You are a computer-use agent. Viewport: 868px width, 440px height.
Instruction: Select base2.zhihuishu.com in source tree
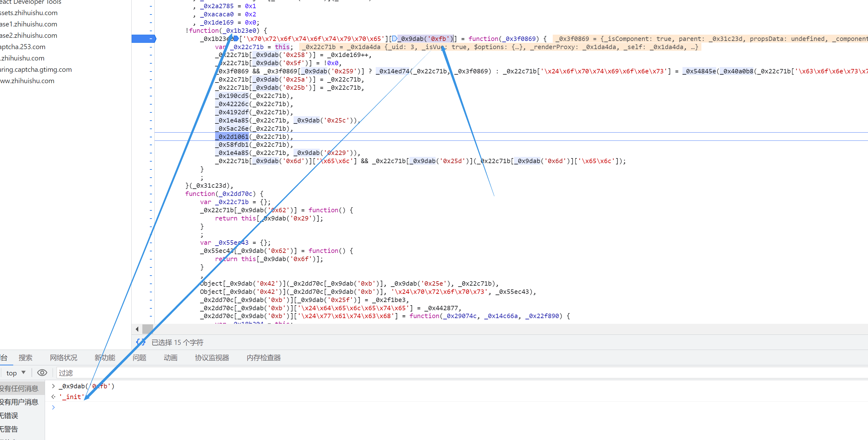point(28,35)
